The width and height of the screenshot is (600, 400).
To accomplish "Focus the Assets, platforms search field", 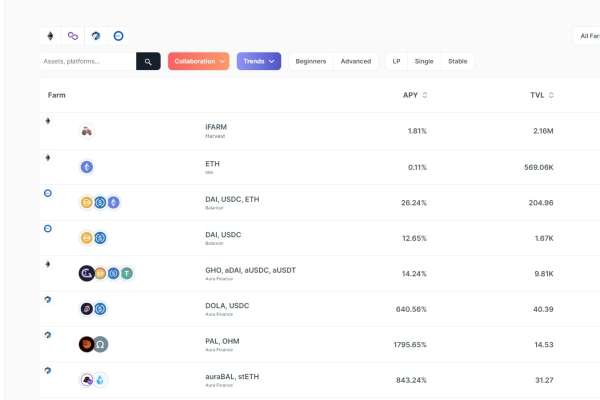I will [88, 61].
